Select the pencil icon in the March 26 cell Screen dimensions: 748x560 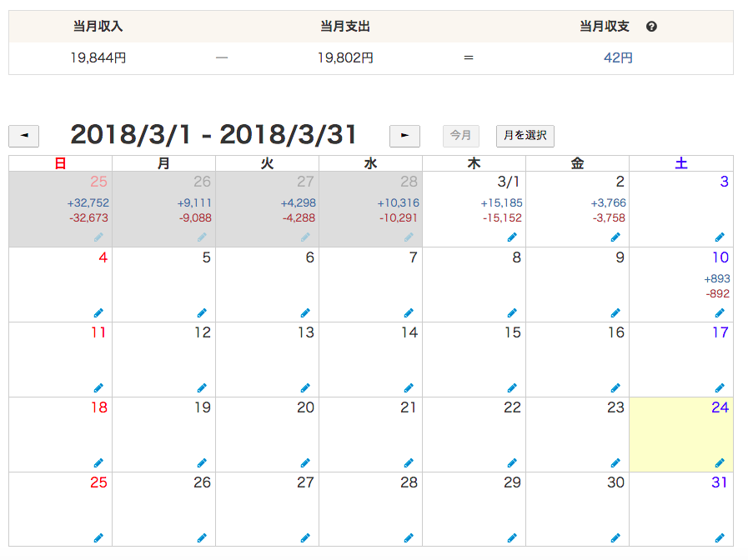click(x=202, y=538)
